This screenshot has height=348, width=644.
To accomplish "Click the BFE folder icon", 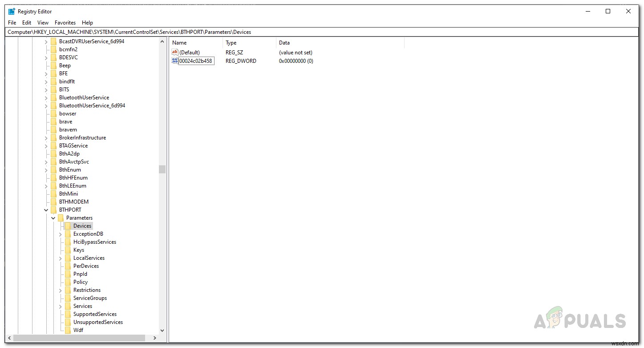I will point(53,74).
